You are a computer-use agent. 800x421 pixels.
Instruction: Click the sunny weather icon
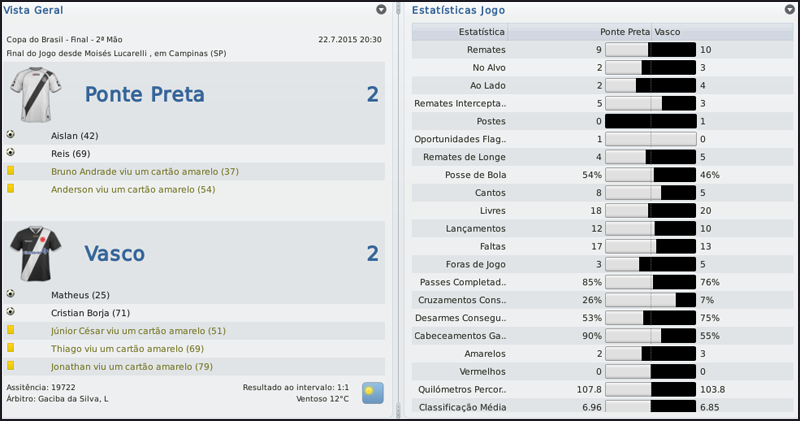(371, 392)
